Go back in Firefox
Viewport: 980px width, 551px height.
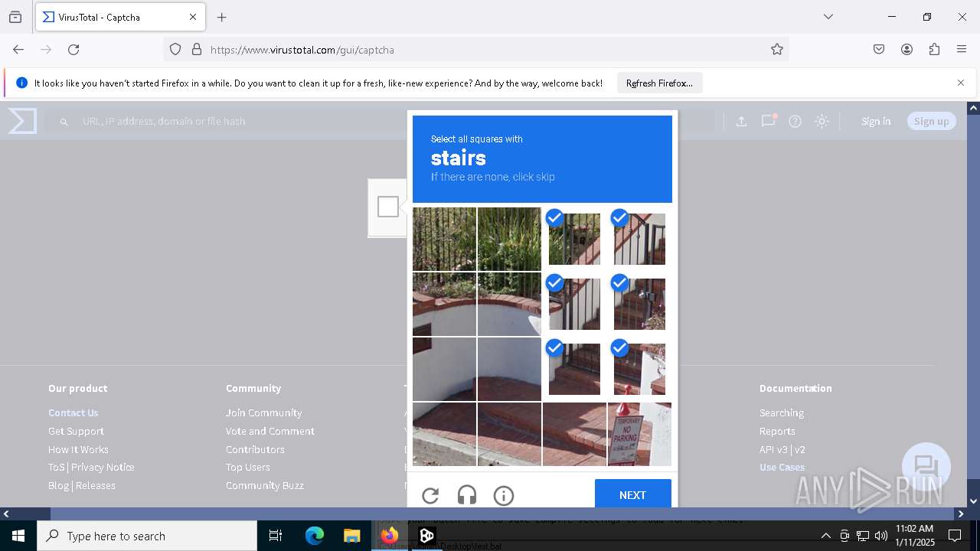[x=18, y=50]
